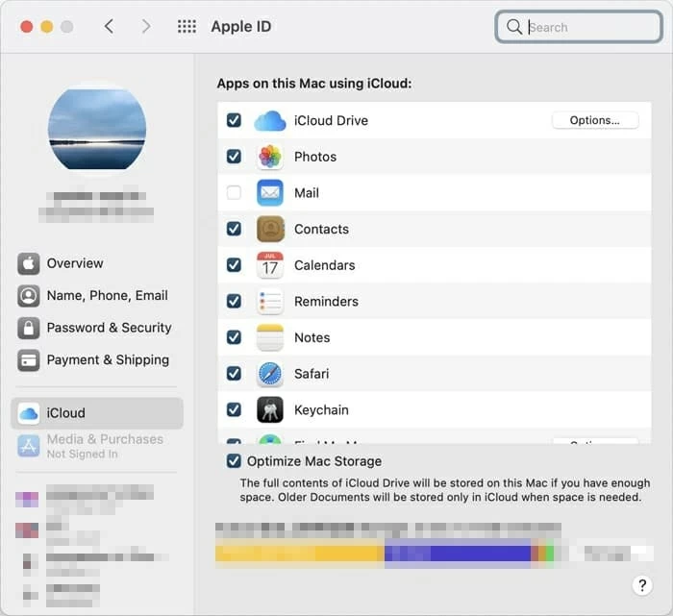The width and height of the screenshot is (673, 616).
Task: Open the show-all preferences grid icon
Action: point(187,27)
